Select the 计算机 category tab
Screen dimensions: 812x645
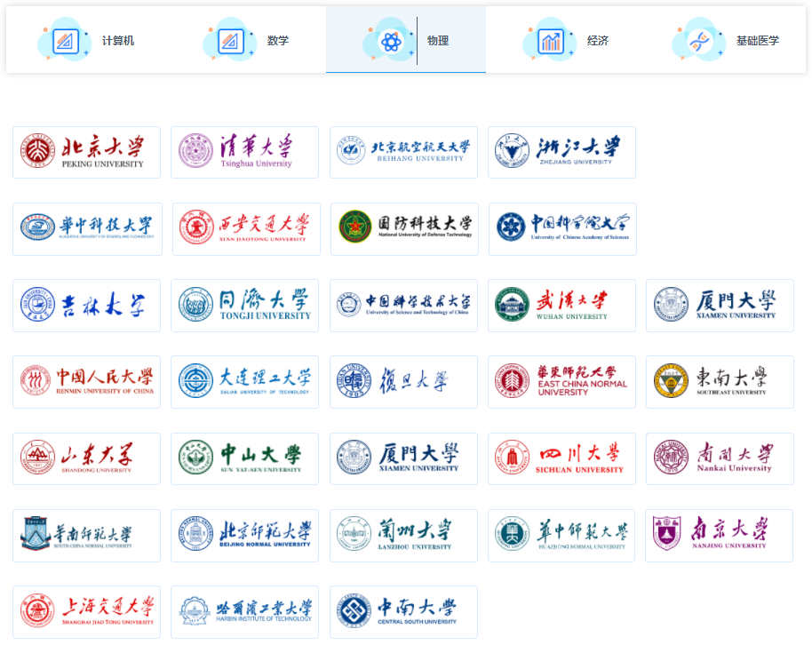pos(86,40)
